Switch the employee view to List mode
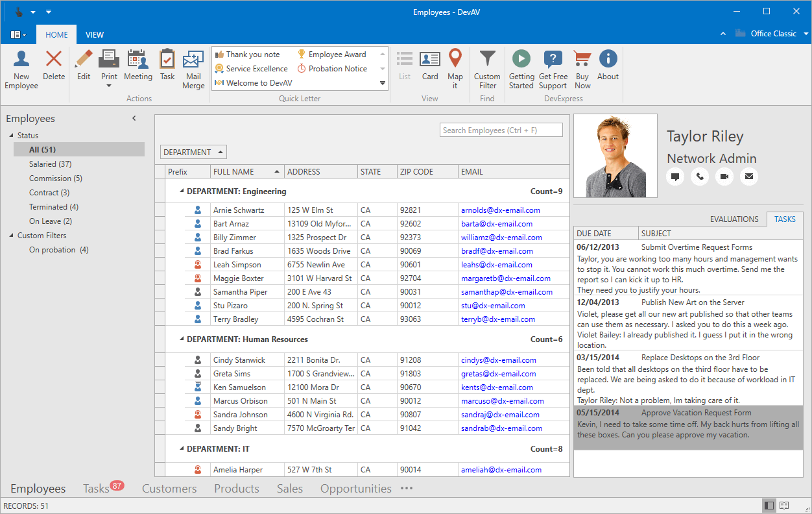This screenshot has width=812, height=514. [404, 68]
